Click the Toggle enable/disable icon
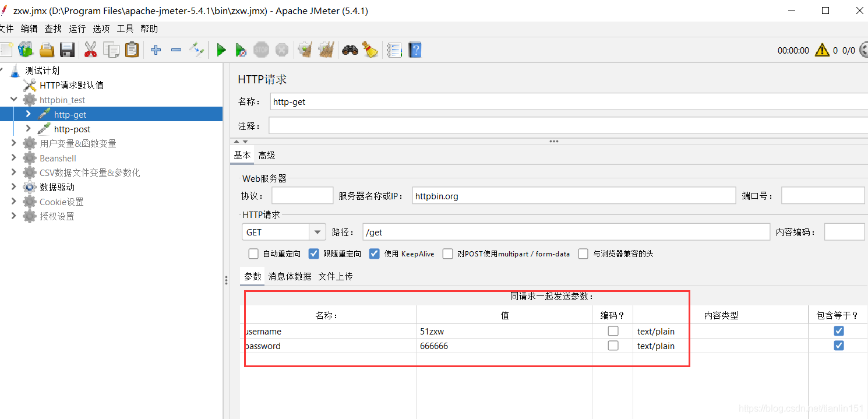The image size is (868, 419). (x=197, y=50)
